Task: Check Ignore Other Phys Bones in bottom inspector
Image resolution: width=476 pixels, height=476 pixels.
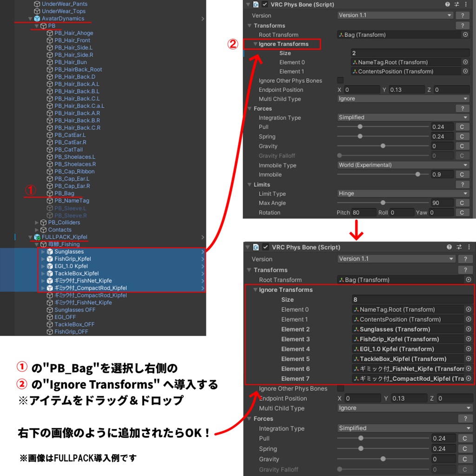Action: (341, 388)
